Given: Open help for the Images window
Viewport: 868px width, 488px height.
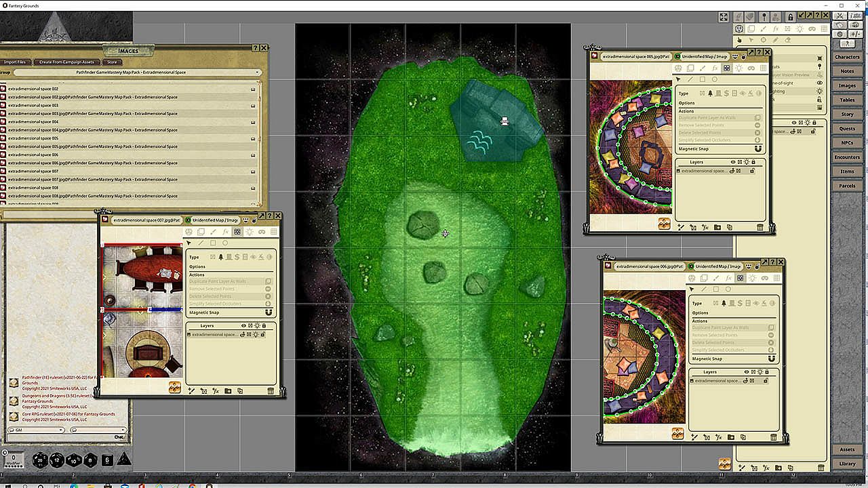Looking at the screenshot, I should point(256,48).
